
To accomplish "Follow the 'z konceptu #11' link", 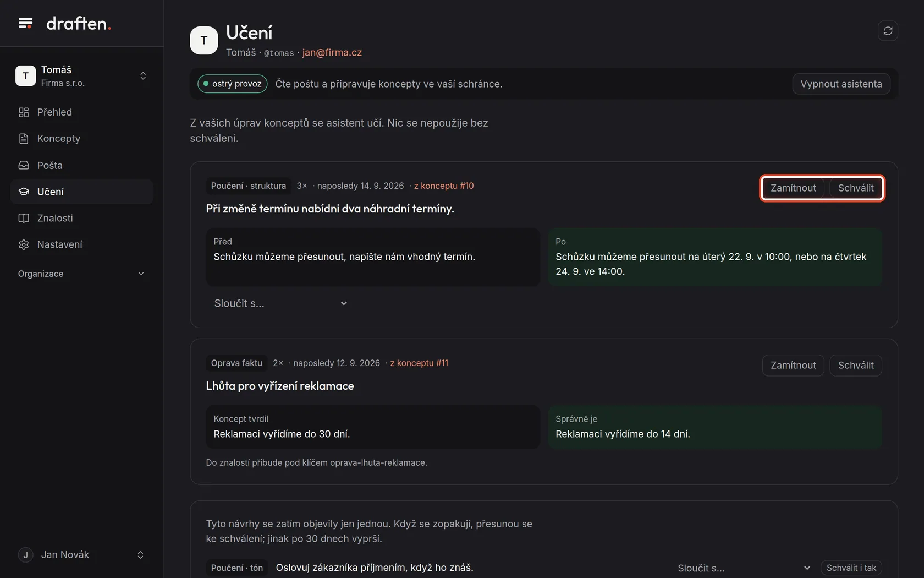I will tap(419, 363).
